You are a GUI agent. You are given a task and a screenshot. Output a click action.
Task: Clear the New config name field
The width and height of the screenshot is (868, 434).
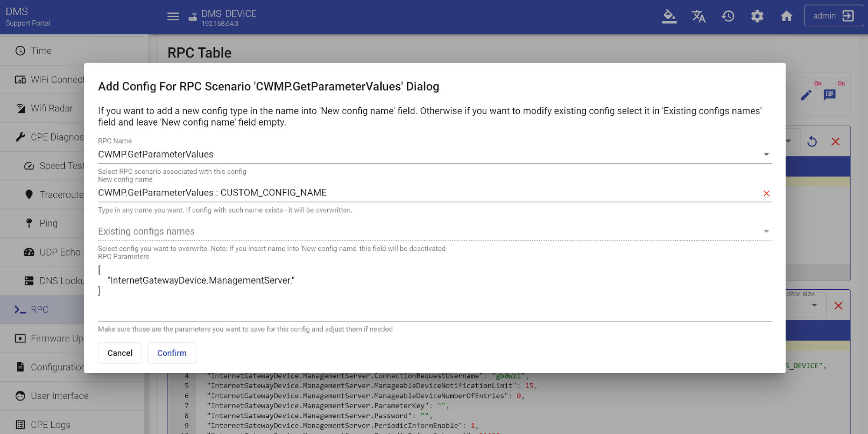[766, 193]
